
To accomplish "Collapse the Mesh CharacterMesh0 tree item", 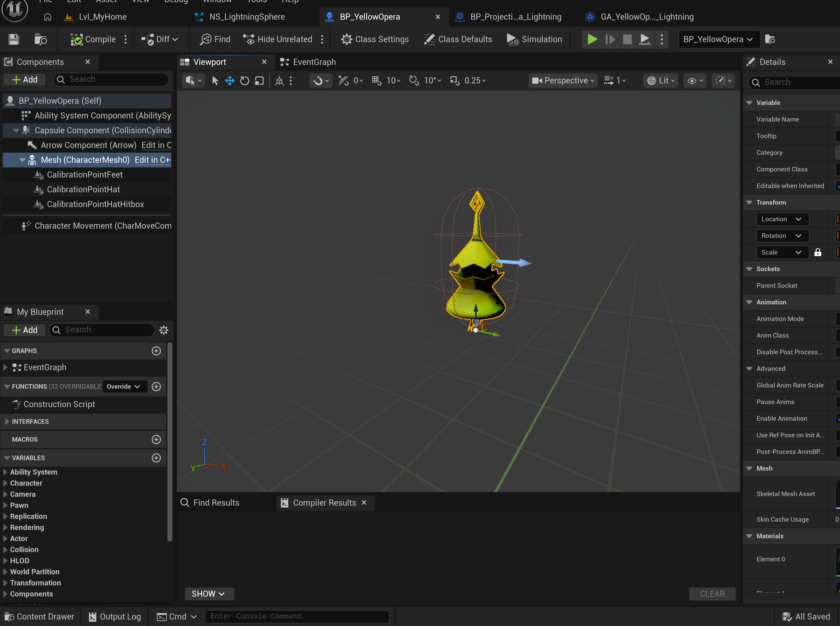I will pyautogui.click(x=22, y=160).
